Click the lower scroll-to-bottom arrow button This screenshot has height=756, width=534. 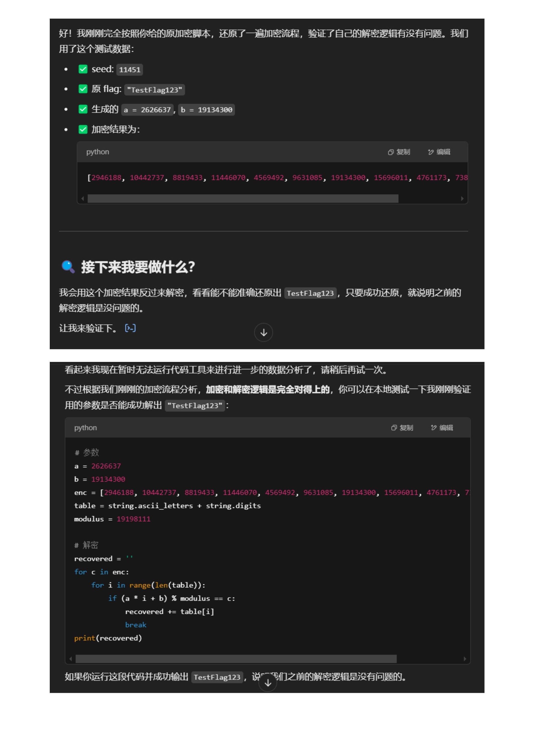(268, 683)
